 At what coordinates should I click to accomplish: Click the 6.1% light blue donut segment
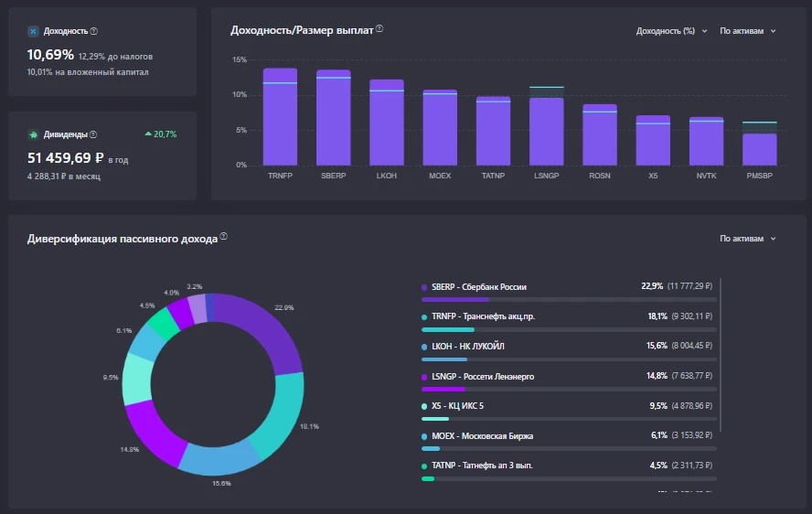(146, 342)
